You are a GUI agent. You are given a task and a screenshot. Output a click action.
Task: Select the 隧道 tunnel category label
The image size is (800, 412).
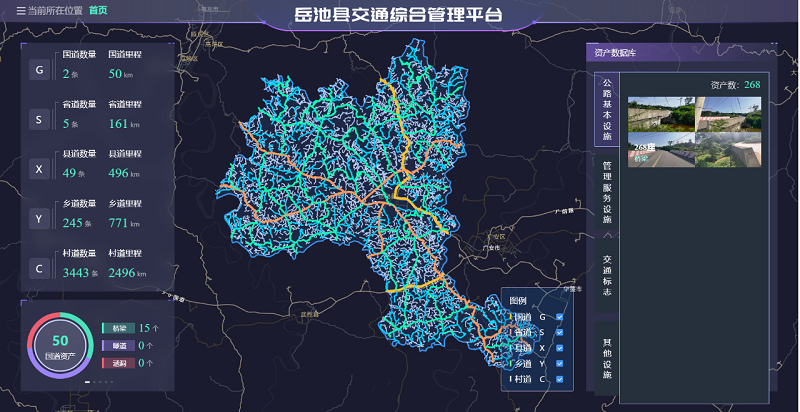point(118,345)
